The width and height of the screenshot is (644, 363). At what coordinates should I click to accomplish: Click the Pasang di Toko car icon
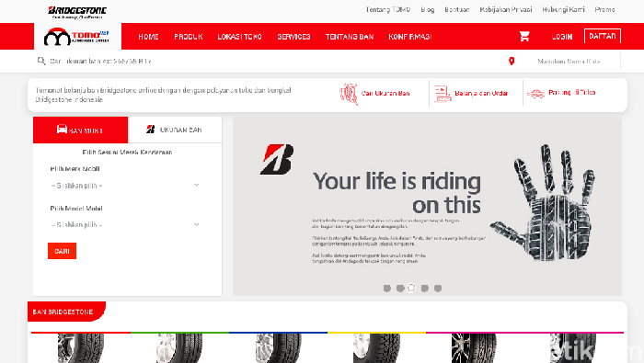[x=535, y=94]
